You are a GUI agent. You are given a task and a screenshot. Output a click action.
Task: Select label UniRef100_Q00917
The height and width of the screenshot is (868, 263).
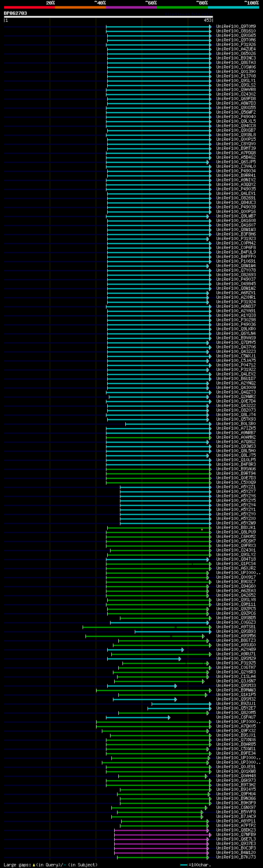pos(236,577)
